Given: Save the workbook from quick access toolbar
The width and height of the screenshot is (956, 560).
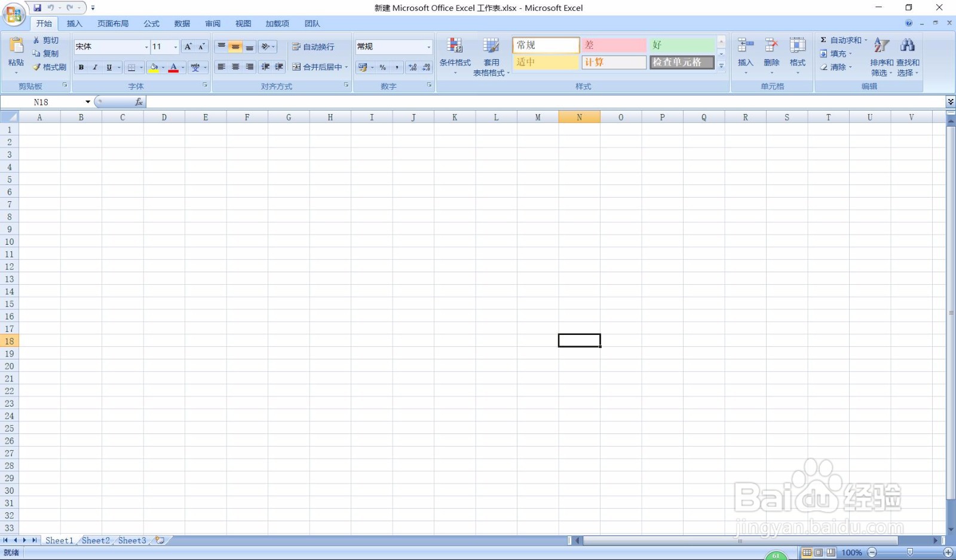Looking at the screenshot, I should point(38,8).
